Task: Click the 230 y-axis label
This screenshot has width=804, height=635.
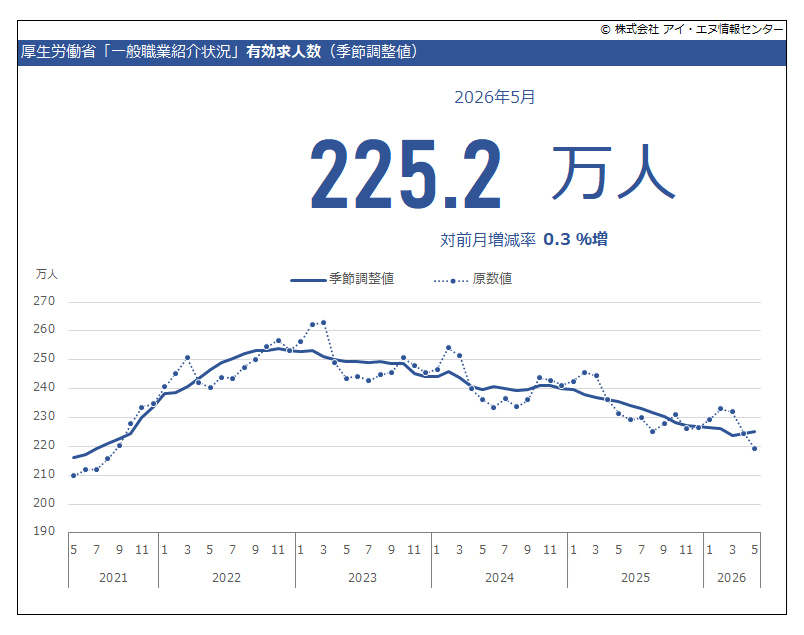Action: [44, 416]
